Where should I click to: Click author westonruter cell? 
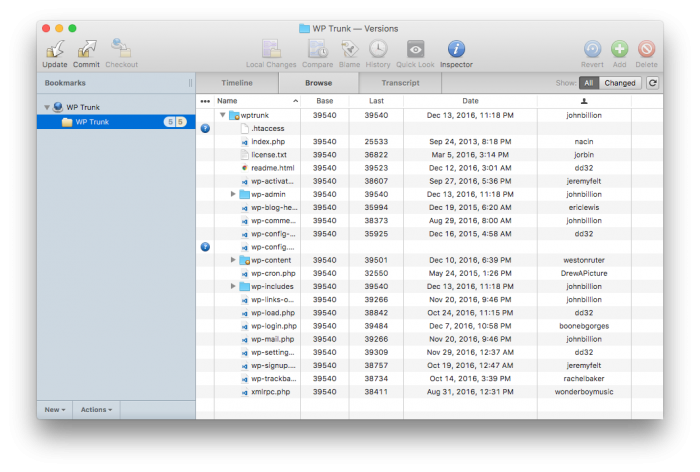point(584,260)
